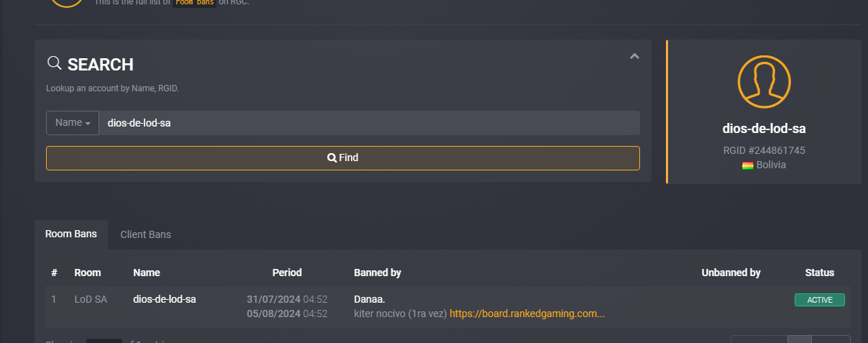Open the Name search-type dropdown
The width and height of the screenshot is (868, 343).
(x=73, y=123)
